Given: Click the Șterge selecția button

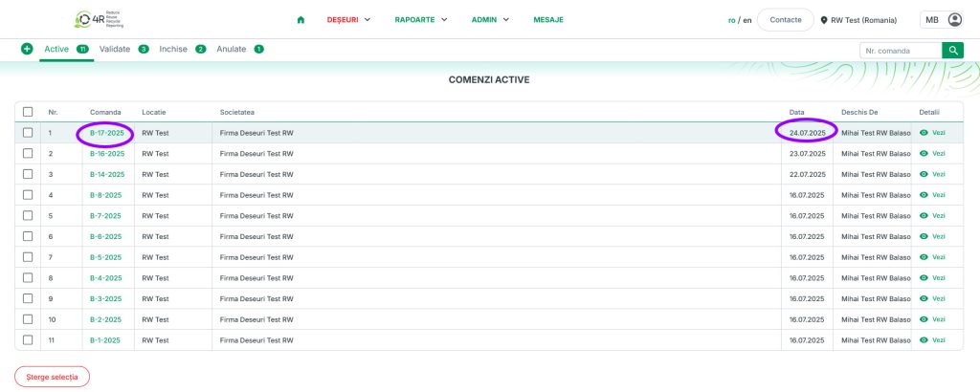Looking at the screenshot, I should 52,377.
